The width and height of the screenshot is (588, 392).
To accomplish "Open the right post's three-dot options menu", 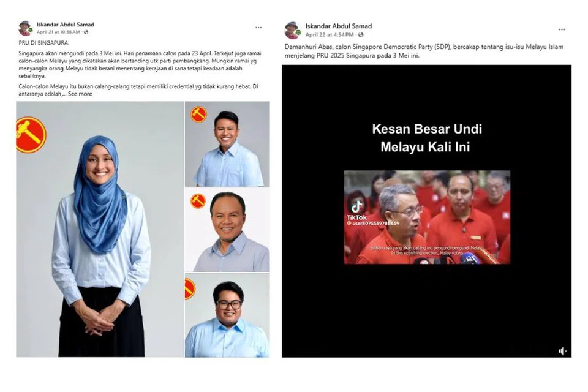I will [562, 29].
